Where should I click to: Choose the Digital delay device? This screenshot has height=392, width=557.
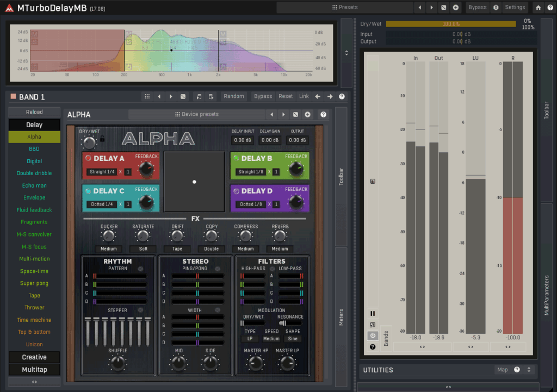pyautogui.click(x=34, y=161)
